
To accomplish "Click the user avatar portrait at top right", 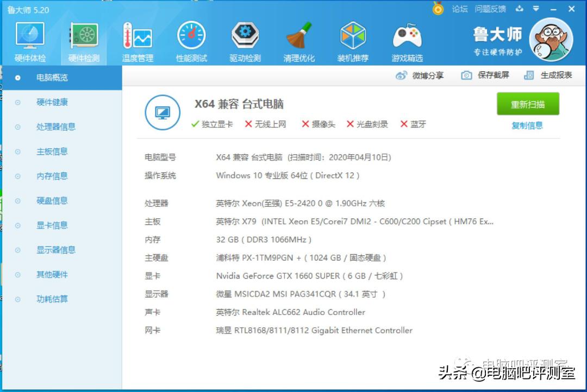I will tap(551, 39).
